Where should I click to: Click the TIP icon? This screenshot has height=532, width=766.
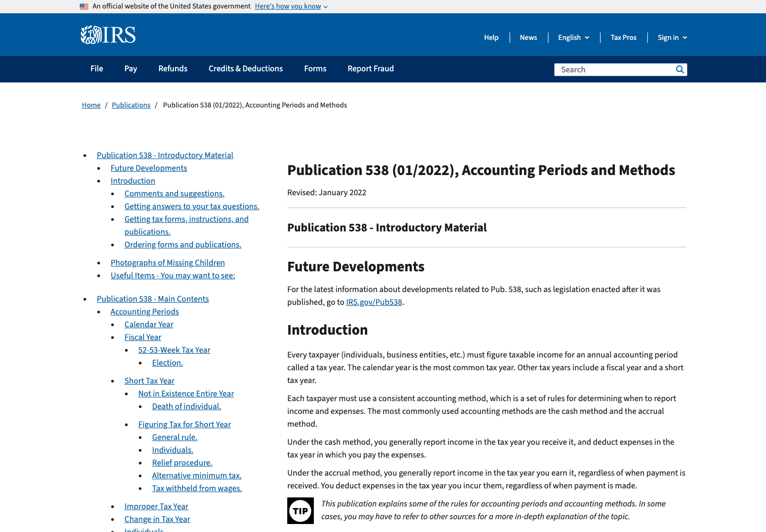[x=301, y=511]
